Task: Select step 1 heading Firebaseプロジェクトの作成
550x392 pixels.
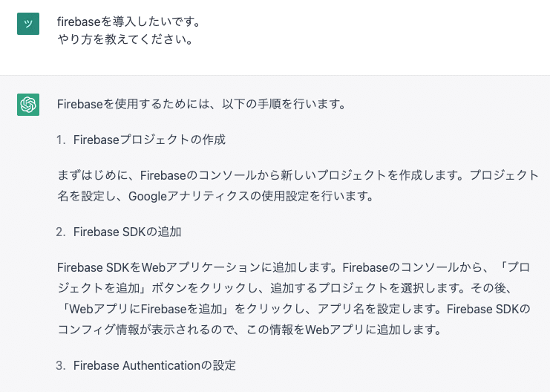Action: point(149,140)
